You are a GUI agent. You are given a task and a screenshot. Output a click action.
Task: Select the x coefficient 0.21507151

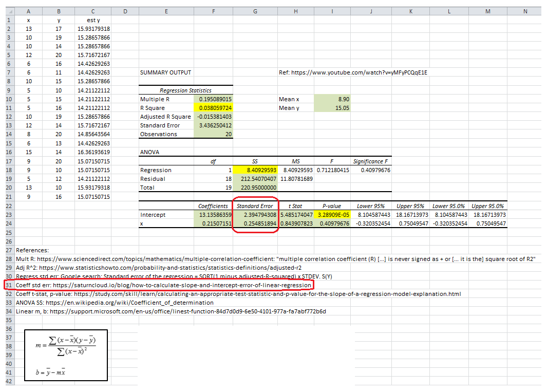tap(214, 223)
